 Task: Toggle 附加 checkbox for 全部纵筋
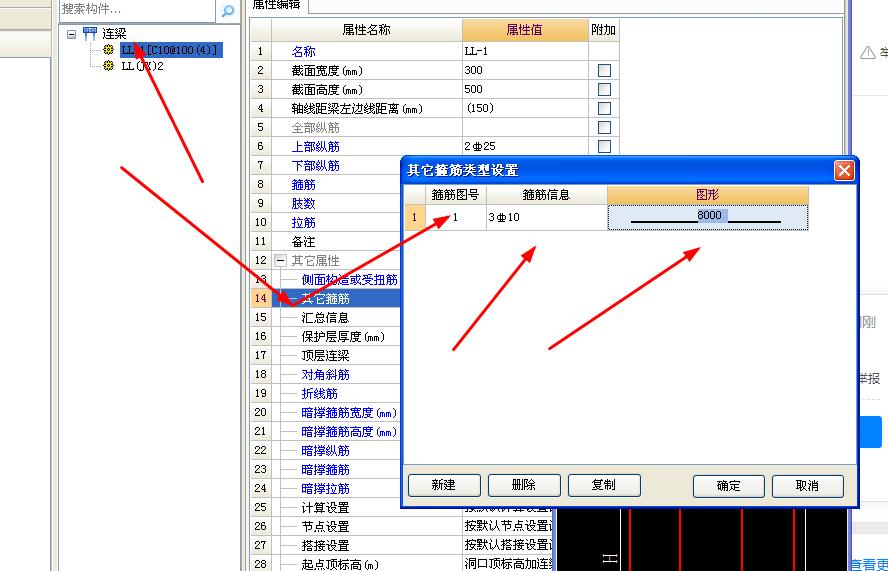[604, 127]
